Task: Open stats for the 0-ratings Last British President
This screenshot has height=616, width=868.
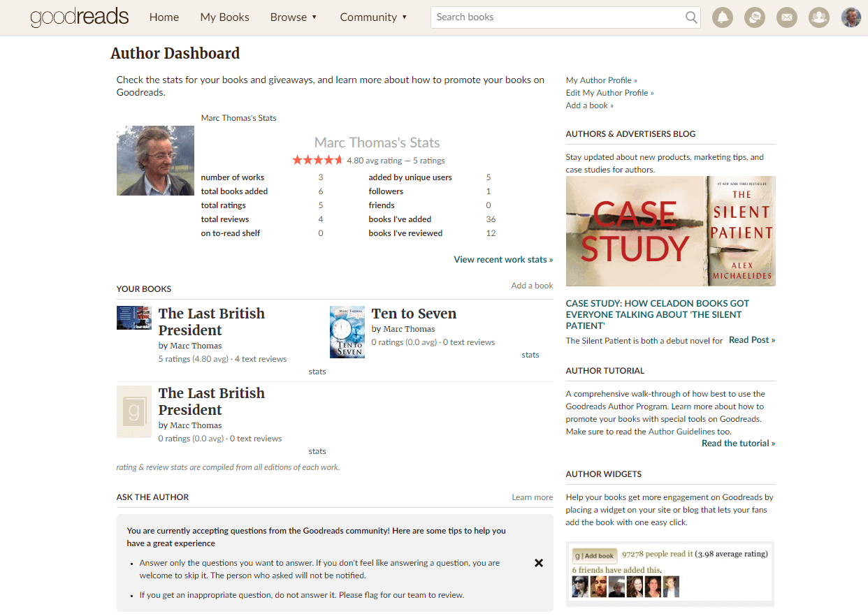Action: click(x=317, y=451)
